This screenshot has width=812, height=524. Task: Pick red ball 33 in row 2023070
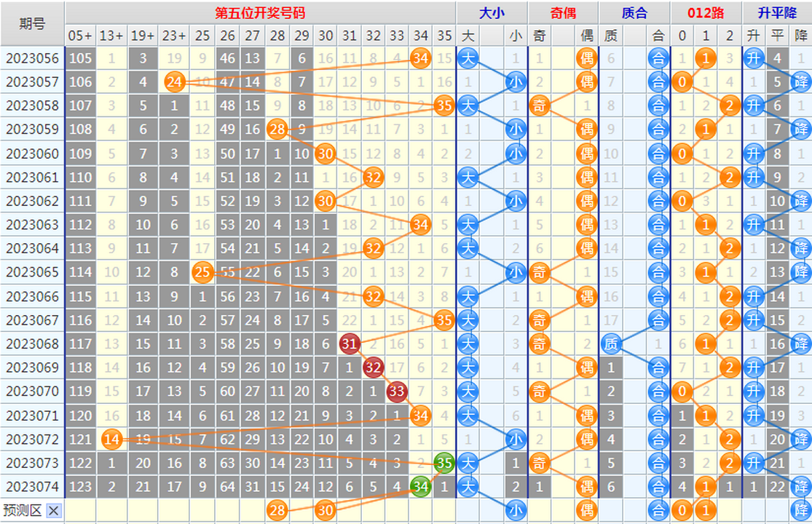[x=397, y=391]
